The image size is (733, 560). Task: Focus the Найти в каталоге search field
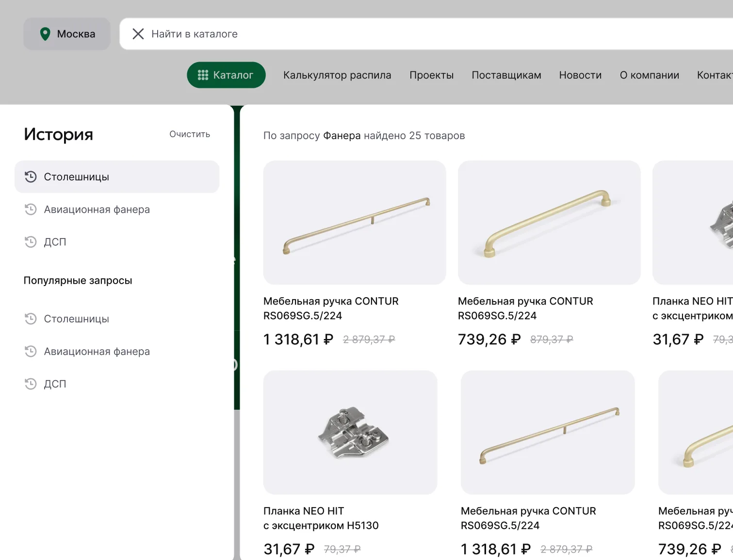[427, 34]
